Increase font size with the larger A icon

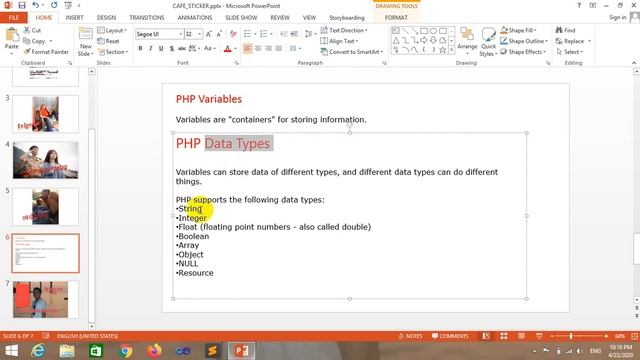[x=209, y=34]
